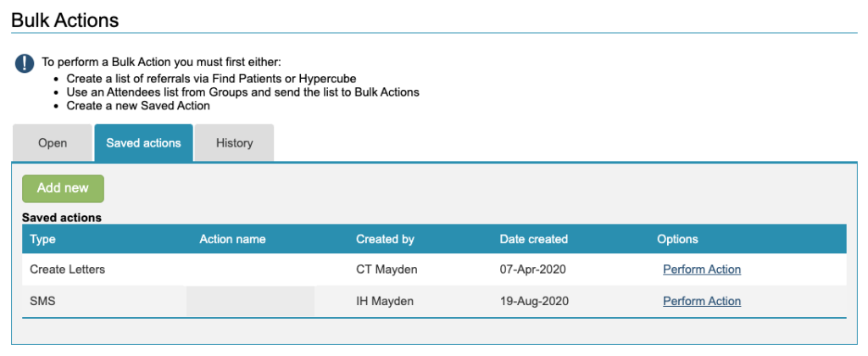868x356 pixels.
Task: Select the Create Letters type cell
Action: tap(67, 270)
